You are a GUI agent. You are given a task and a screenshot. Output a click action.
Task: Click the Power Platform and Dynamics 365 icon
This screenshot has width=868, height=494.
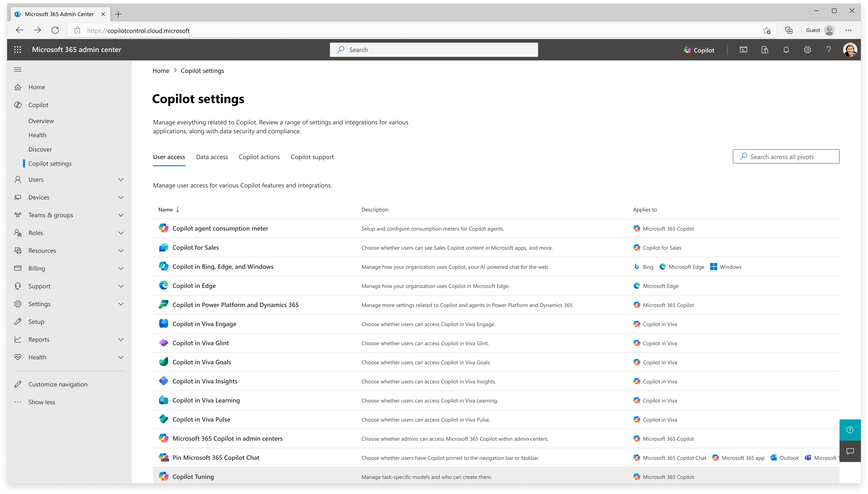click(163, 305)
